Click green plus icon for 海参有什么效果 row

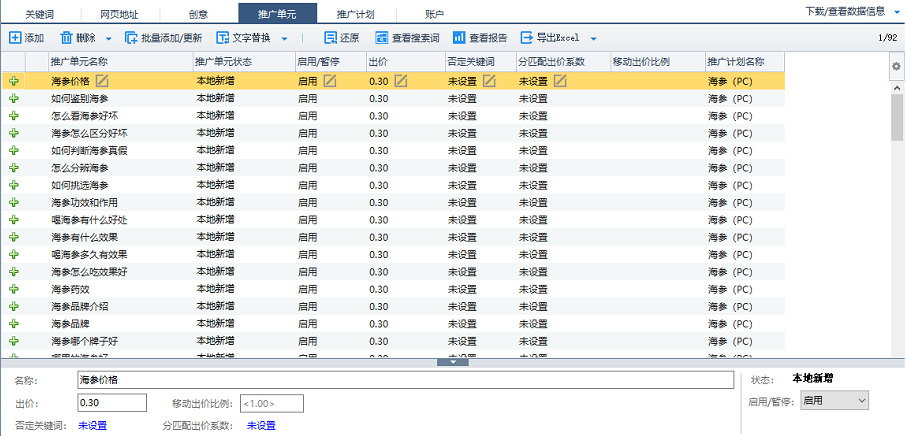(14, 237)
